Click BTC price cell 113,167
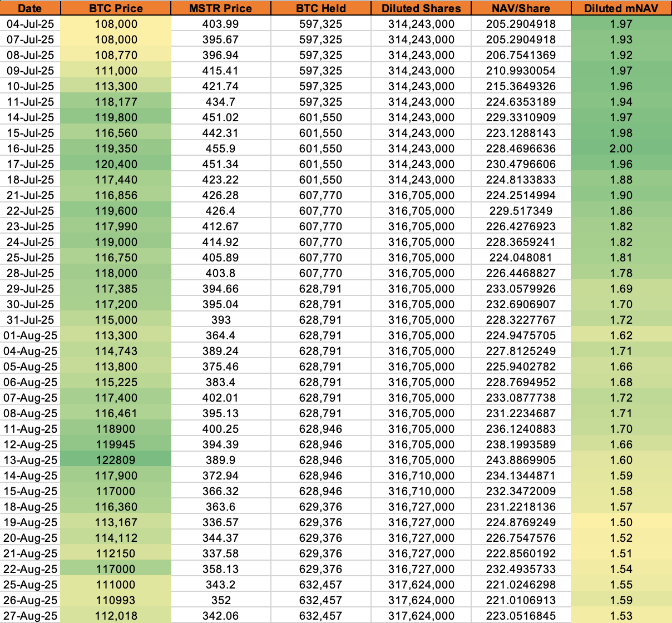Screen dimensions: 672x623 click(116, 522)
